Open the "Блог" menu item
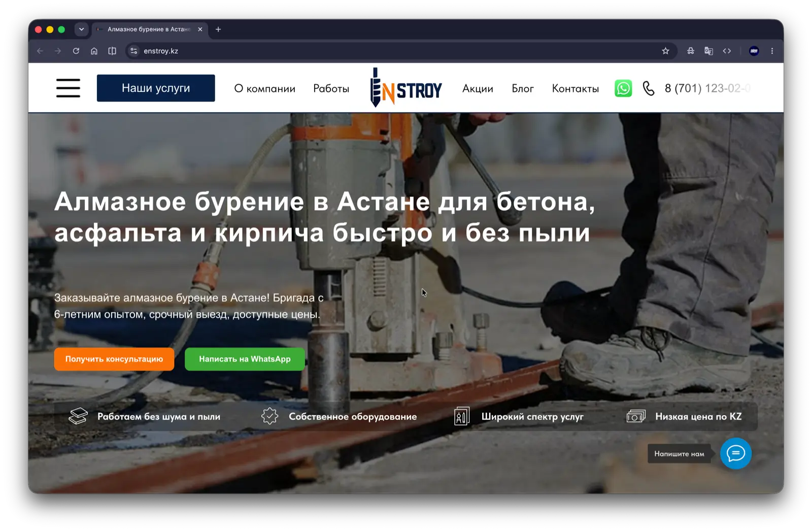 tap(523, 88)
